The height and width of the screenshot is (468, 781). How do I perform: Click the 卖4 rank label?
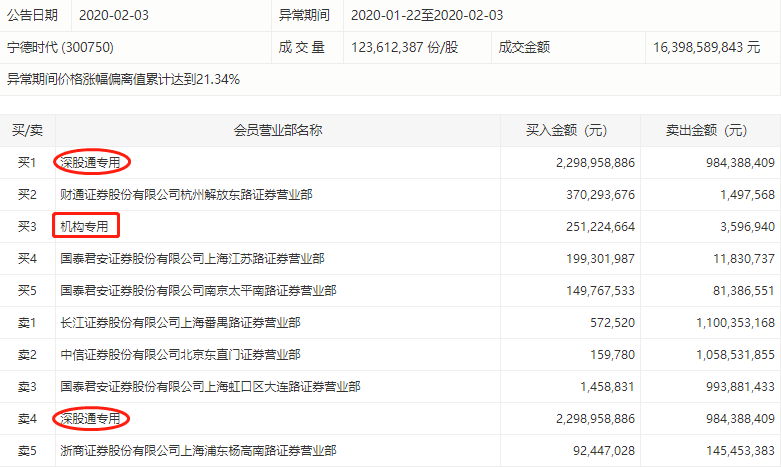point(27,419)
